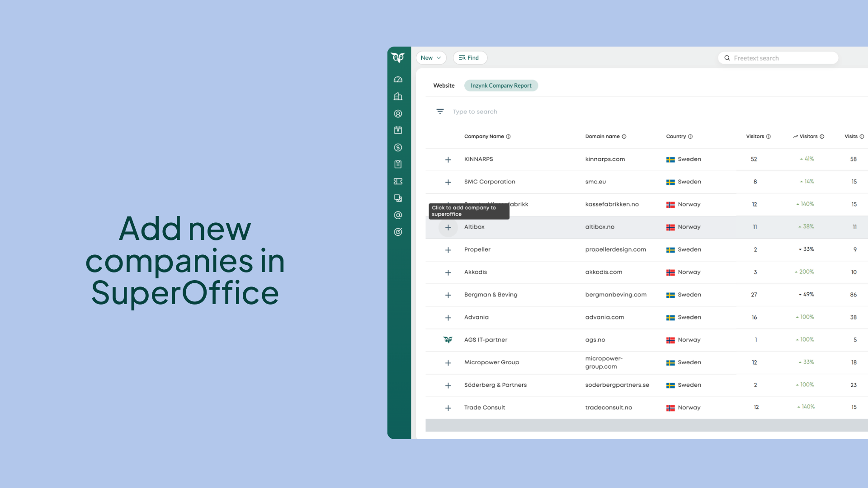
Task: Click the 41% visitors trend for KINNARPS
Action: pos(807,159)
